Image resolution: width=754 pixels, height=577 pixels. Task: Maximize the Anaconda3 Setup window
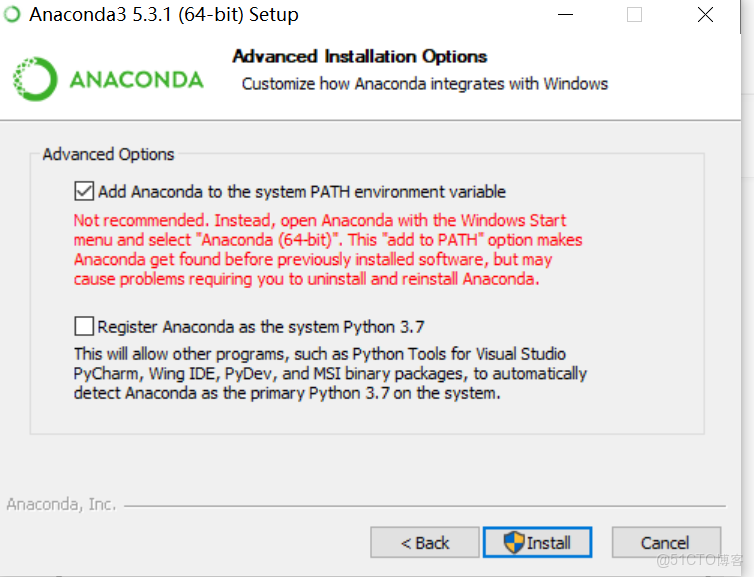(x=634, y=15)
